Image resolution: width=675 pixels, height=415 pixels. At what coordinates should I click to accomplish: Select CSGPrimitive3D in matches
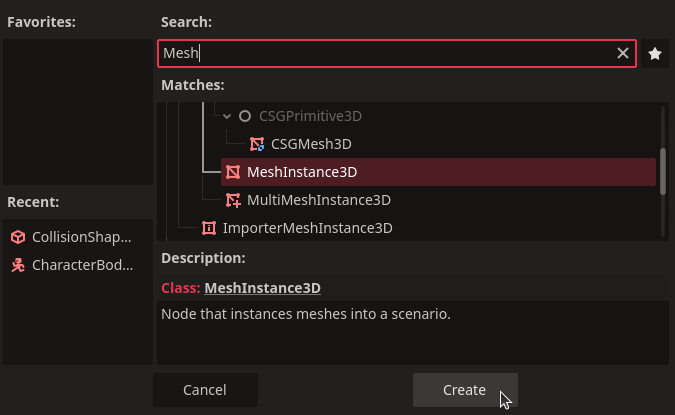click(310, 116)
